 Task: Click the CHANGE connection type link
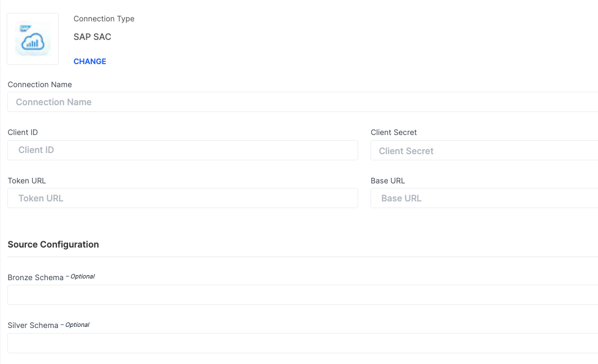90,61
